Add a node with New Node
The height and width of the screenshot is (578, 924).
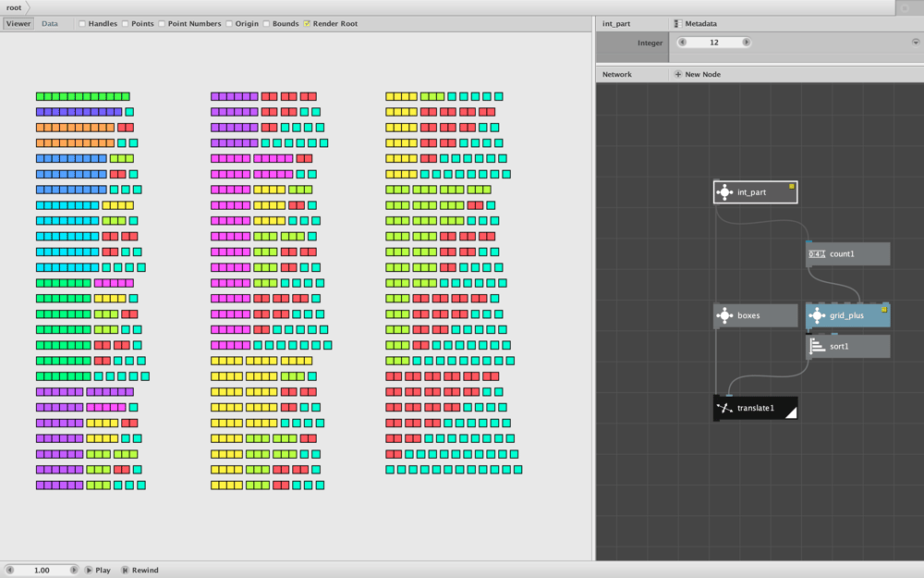[x=697, y=74]
